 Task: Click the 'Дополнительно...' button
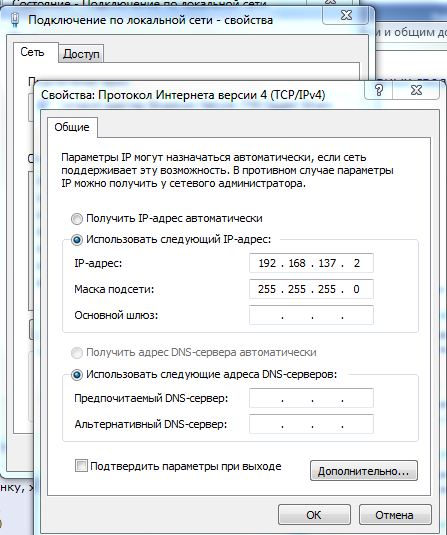tap(363, 471)
